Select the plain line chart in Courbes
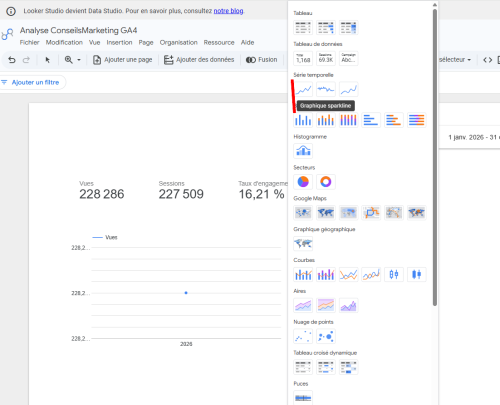 click(x=348, y=274)
